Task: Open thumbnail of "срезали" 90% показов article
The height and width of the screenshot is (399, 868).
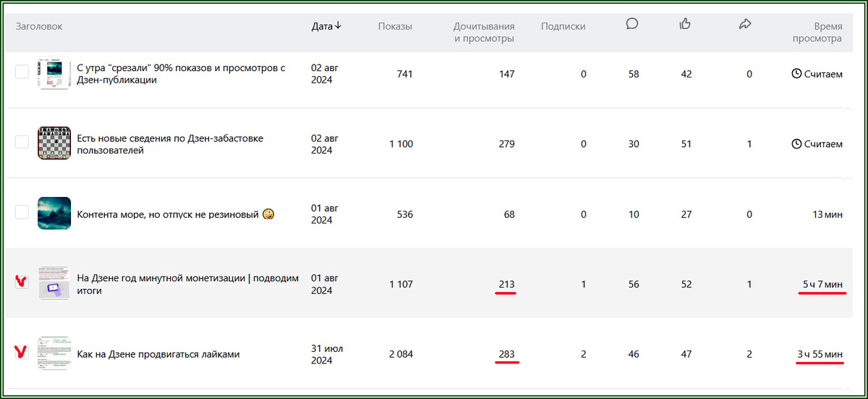Action: (54, 74)
